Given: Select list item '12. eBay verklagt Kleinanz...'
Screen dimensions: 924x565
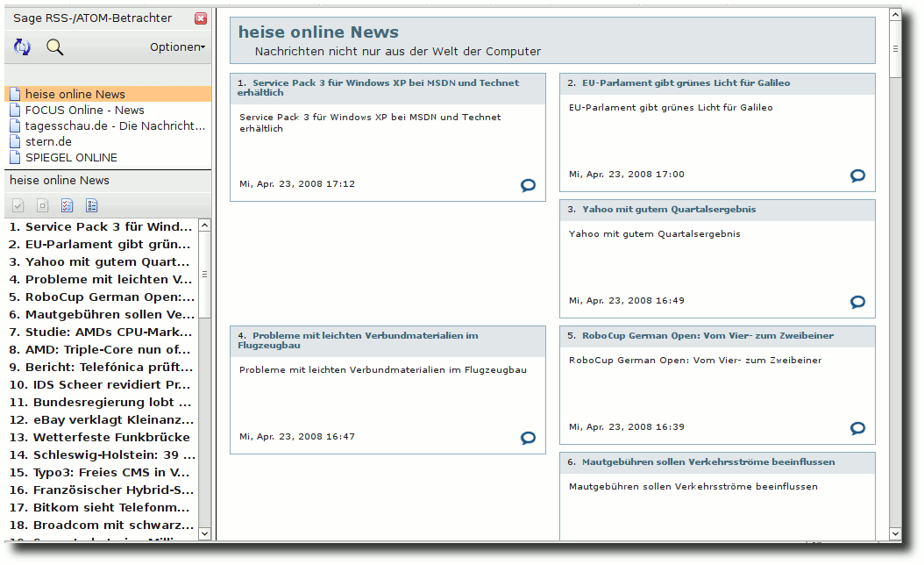Looking at the screenshot, I should (x=102, y=420).
